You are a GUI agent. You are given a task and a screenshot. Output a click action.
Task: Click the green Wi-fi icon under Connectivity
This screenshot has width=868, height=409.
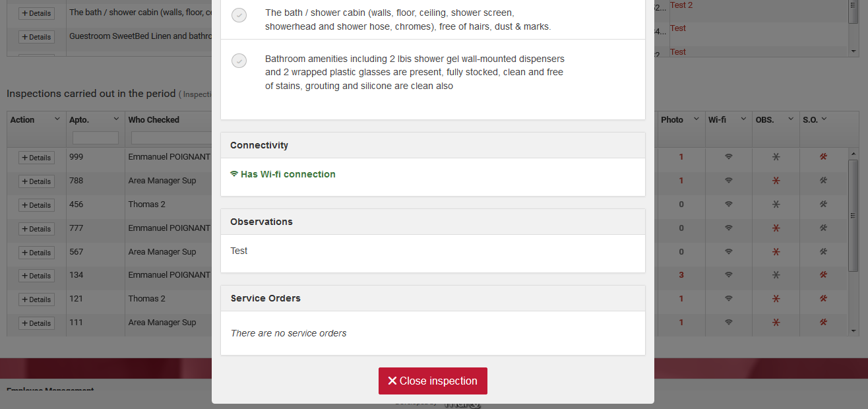click(x=234, y=174)
